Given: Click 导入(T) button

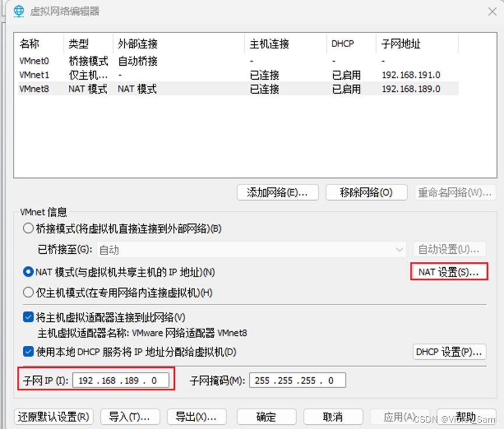Looking at the screenshot, I should coord(130,417).
